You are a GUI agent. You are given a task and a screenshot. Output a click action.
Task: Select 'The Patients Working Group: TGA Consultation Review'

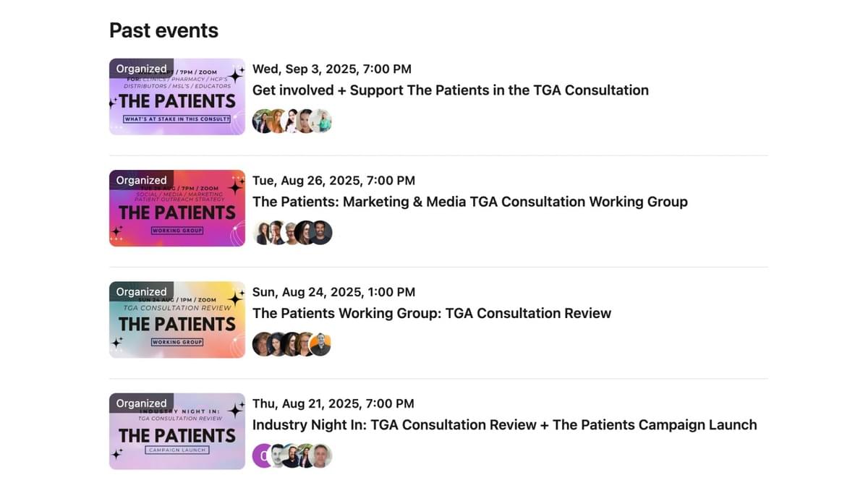431,313
